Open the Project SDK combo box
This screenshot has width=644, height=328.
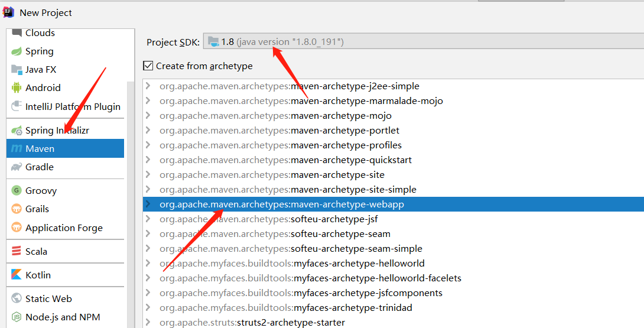(x=424, y=41)
